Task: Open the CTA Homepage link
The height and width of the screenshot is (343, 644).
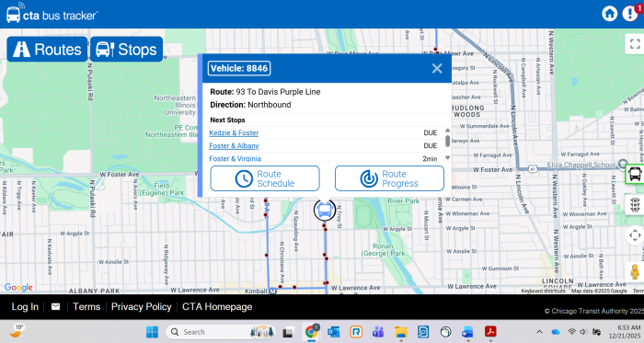Action: 217,307
